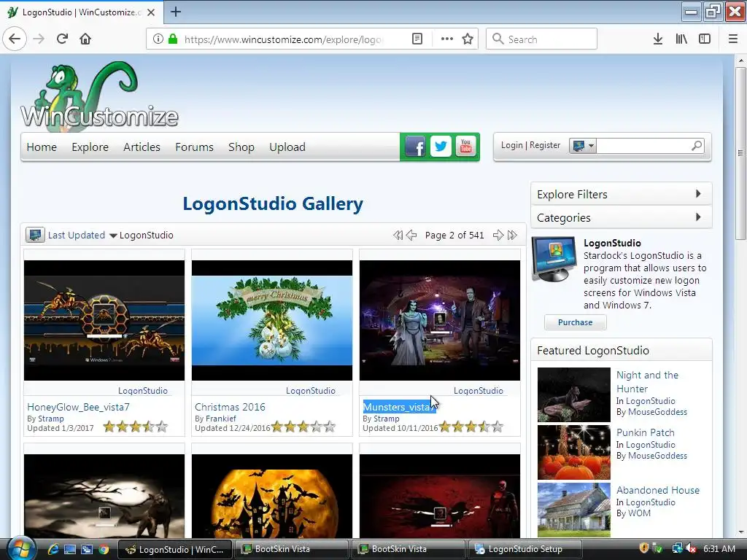Jump to first gallery page
The height and width of the screenshot is (560, 747).
click(x=398, y=236)
